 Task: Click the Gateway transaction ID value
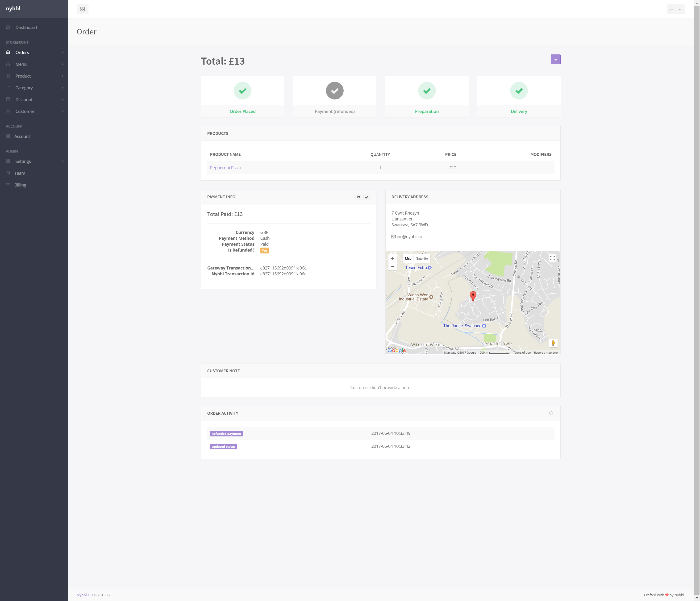285,268
